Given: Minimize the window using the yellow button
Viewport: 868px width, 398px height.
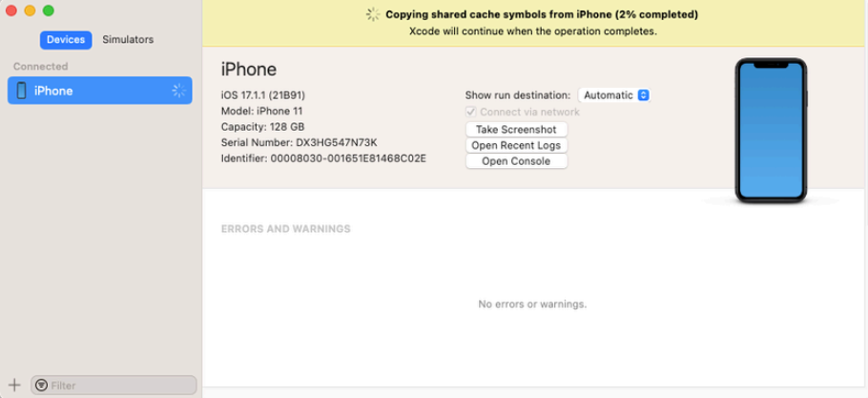Looking at the screenshot, I should [x=30, y=10].
